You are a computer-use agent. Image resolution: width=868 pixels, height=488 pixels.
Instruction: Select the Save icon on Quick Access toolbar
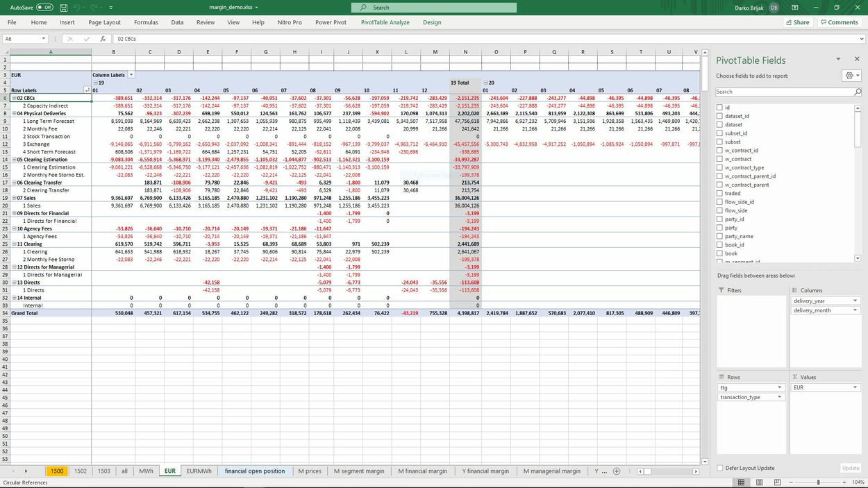click(x=63, y=7)
